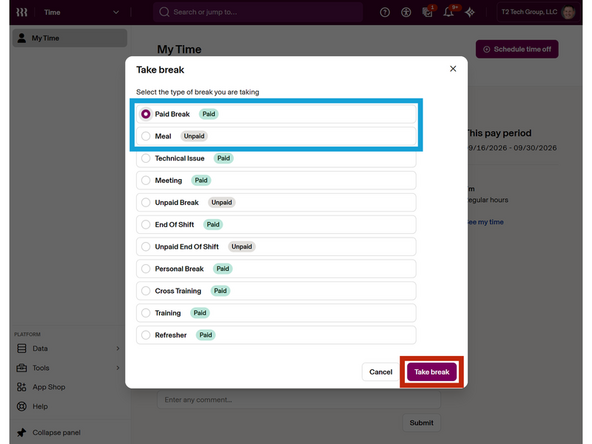Click the Enter any comment field
This screenshot has height=444, width=592.
coord(299,400)
